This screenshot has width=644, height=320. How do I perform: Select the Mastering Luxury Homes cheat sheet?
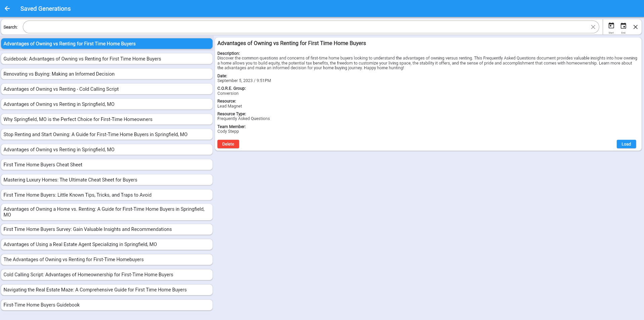(x=107, y=180)
